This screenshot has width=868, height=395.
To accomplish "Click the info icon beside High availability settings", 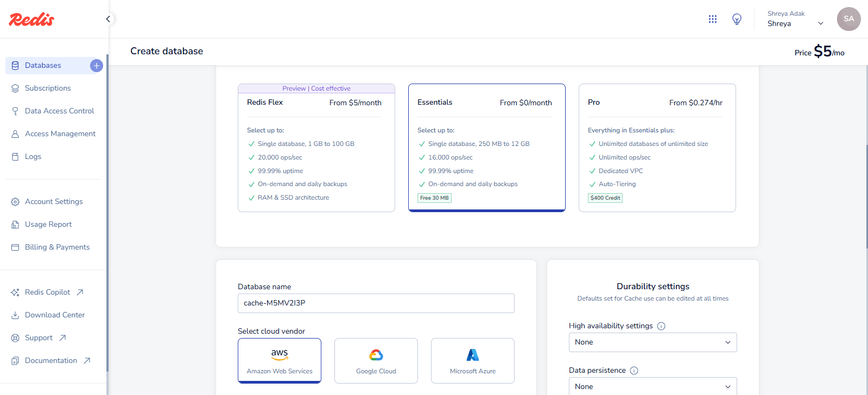I will click(661, 326).
